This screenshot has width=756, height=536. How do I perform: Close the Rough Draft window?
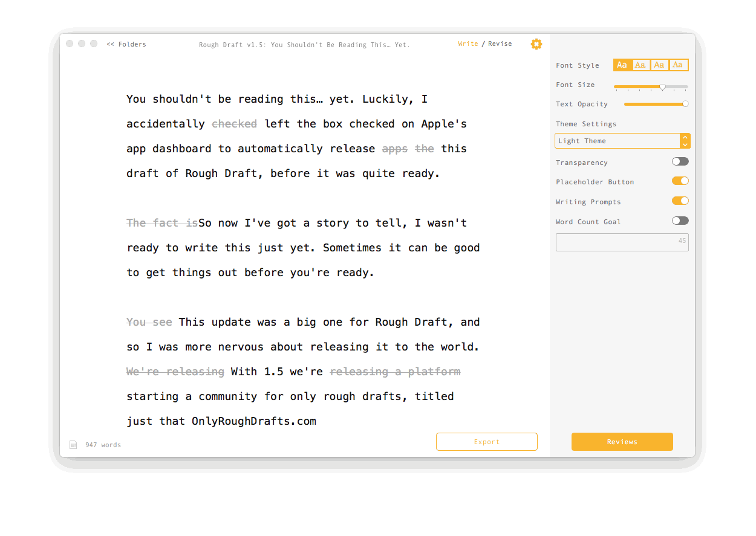pos(70,44)
